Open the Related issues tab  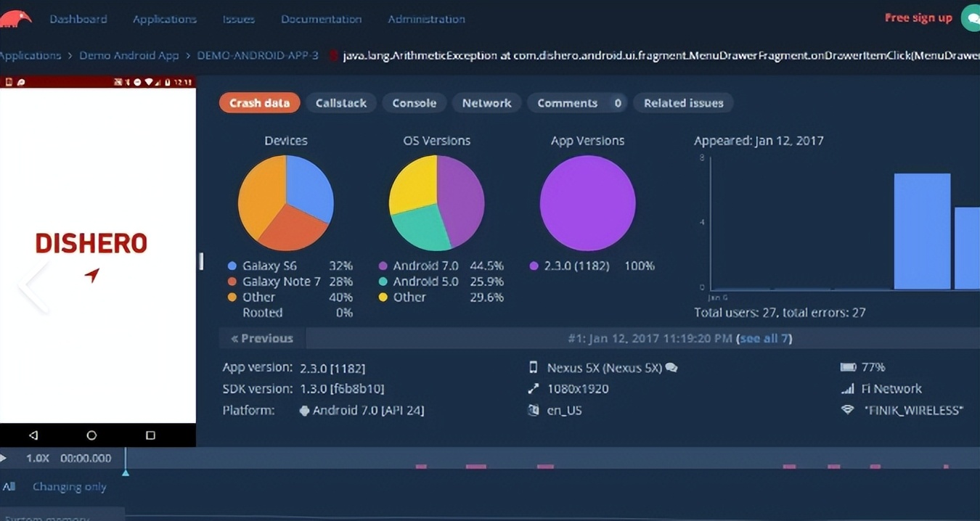coord(684,103)
